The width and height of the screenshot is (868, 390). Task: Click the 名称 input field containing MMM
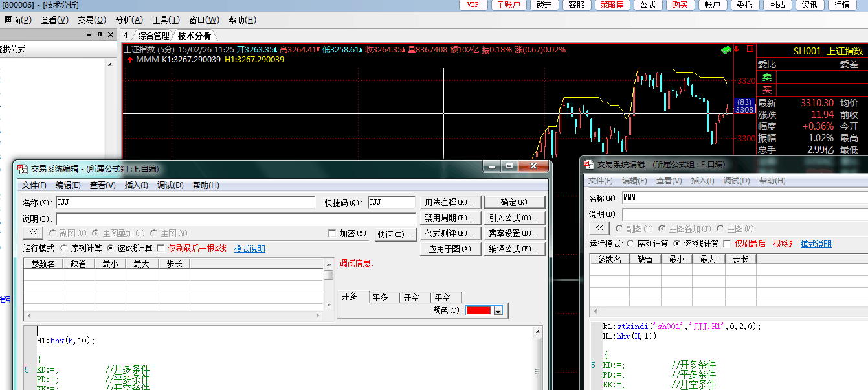[x=744, y=198]
